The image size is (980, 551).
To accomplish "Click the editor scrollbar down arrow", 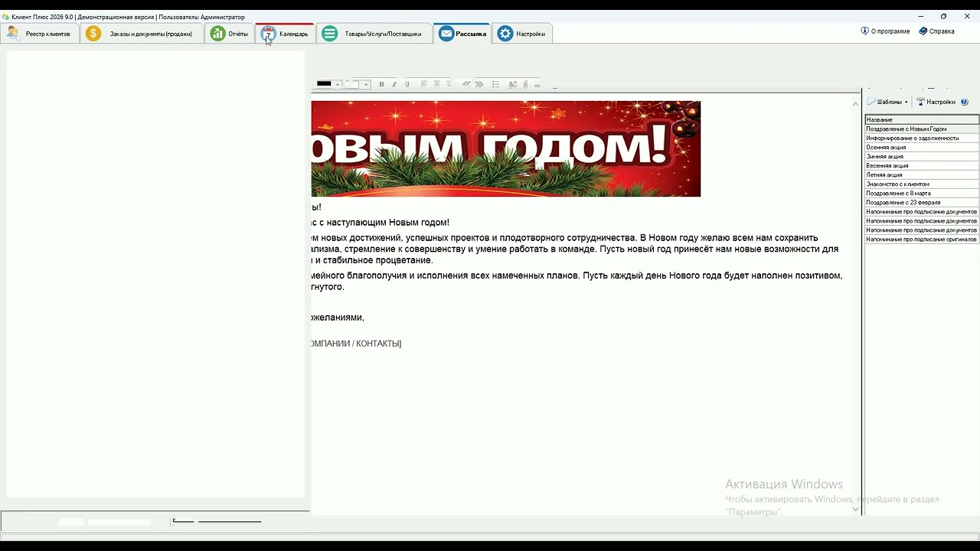I will [x=856, y=509].
